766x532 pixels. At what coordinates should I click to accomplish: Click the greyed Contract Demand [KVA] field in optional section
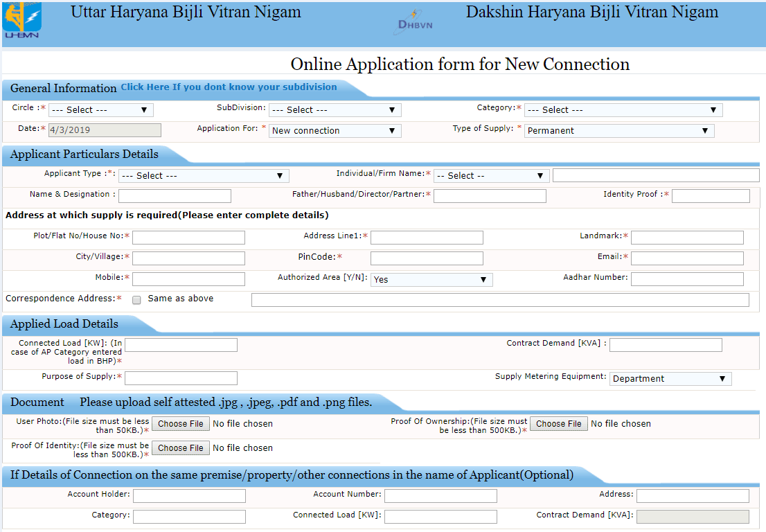(693, 516)
